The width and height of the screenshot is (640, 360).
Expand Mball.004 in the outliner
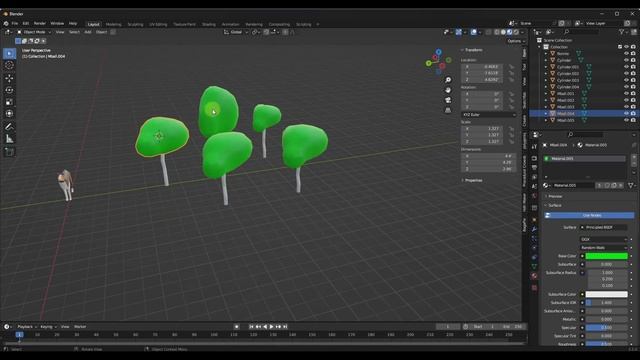[546, 113]
